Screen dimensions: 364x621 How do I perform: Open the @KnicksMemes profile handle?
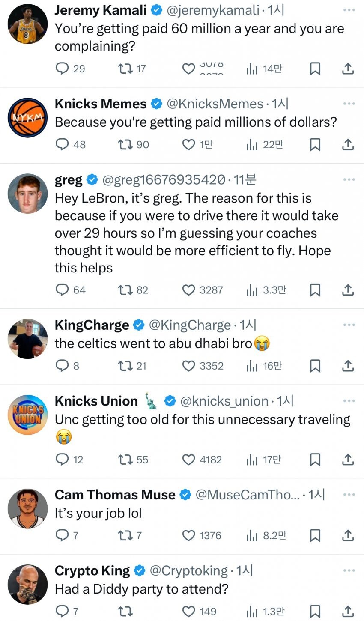tap(214, 104)
